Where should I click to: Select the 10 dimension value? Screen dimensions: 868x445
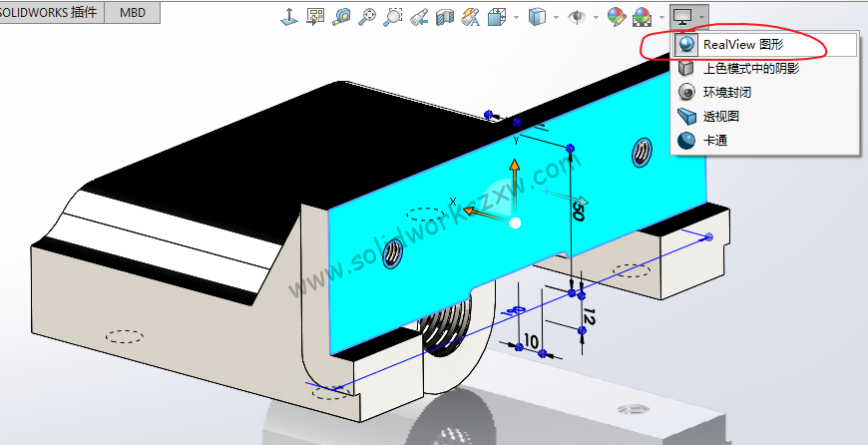531,342
